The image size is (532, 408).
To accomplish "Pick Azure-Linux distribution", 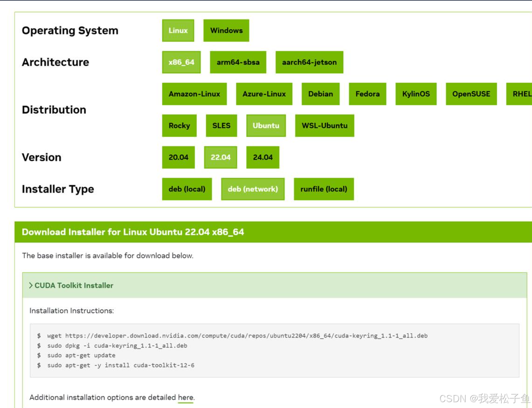I will 264,94.
